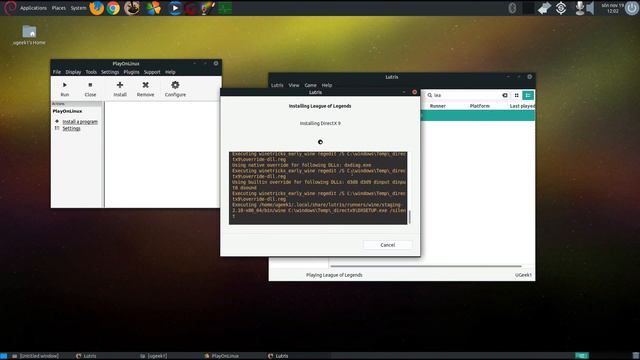This screenshot has width=640, height=360.
Task: Open the Help menu in Lutris
Action: click(x=327, y=85)
